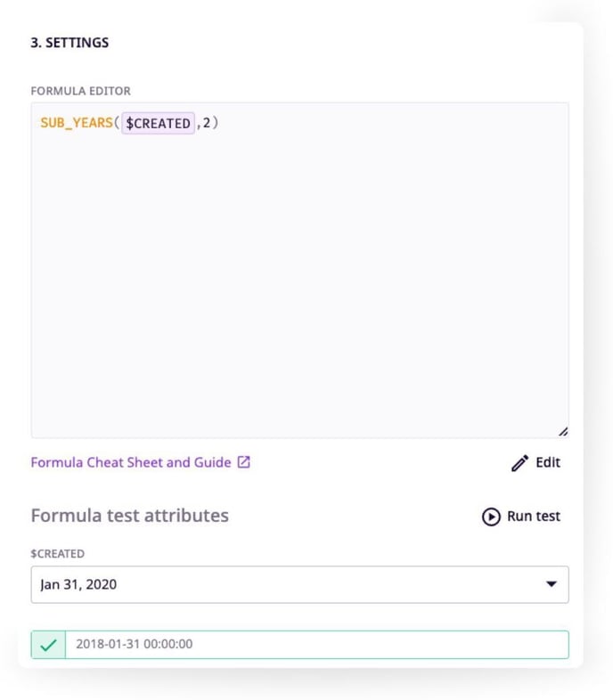
Task: Click the $CREATED attribute label above the dropdown
Action: pyautogui.click(x=58, y=554)
